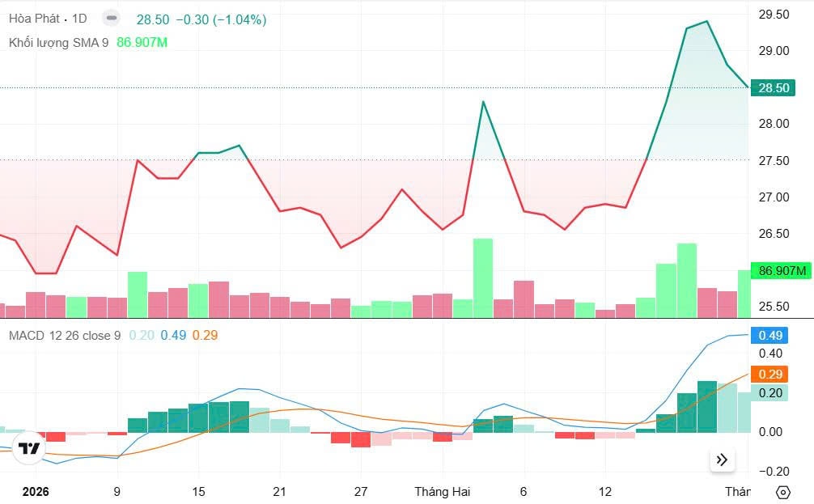Click the price line peak near 29.40
This screenshot has width=814, height=504.
[x=707, y=22]
